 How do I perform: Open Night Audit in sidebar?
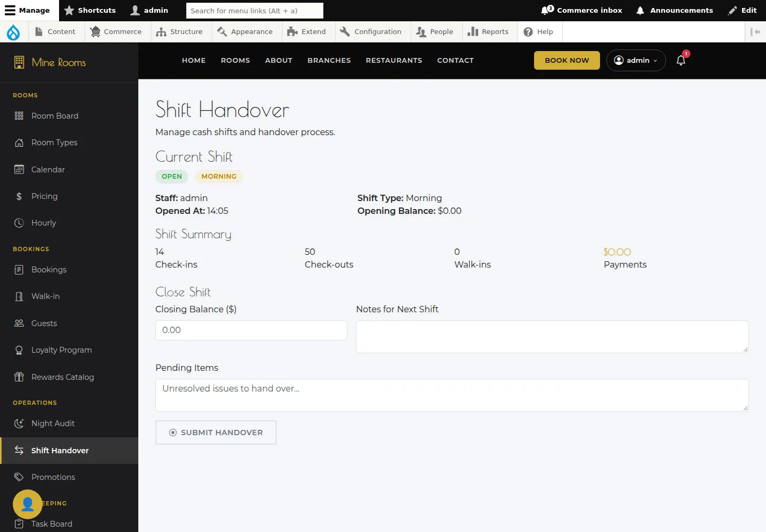point(69,423)
